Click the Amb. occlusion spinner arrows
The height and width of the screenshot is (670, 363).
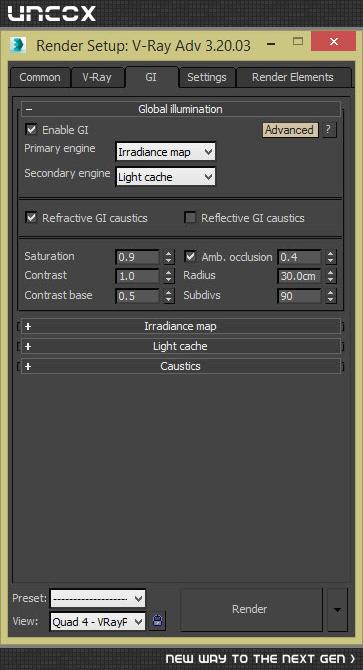[331, 258]
